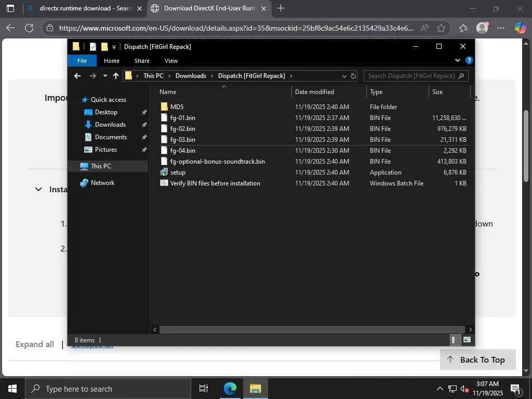The width and height of the screenshot is (532, 399).
Task: Open Task View on the taskbar
Action: point(204,389)
